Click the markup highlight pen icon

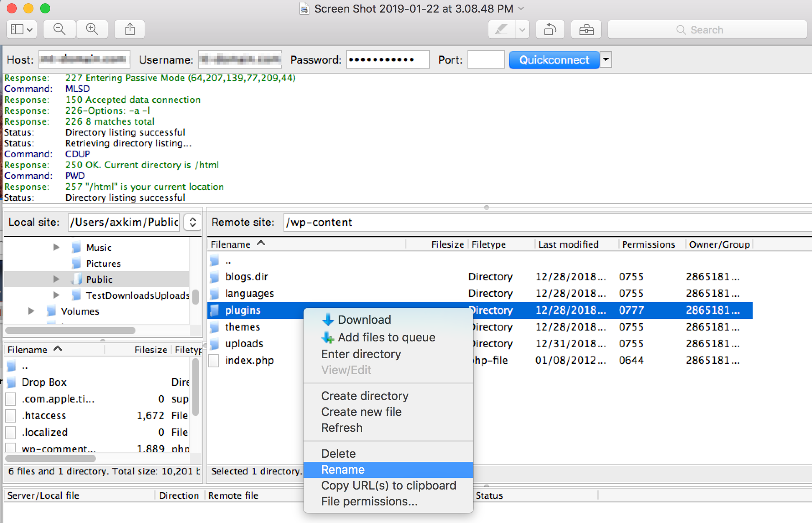[x=501, y=30]
